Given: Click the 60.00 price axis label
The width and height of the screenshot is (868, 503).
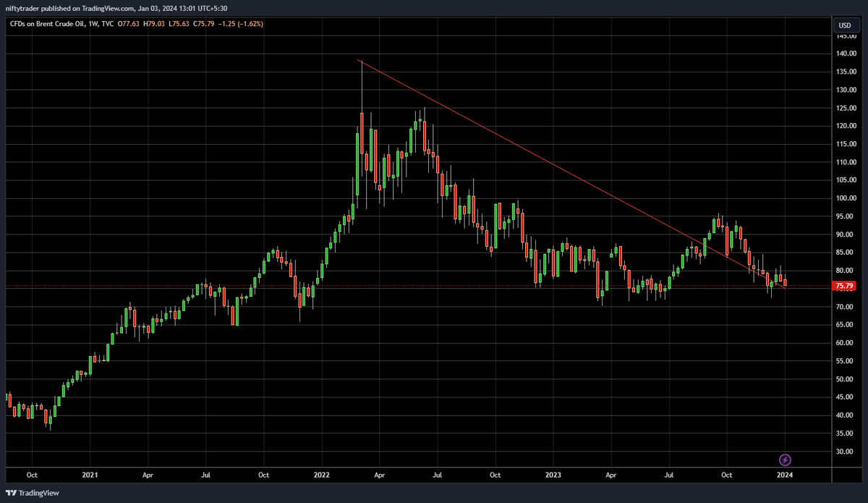Looking at the screenshot, I should coord(845,343).
